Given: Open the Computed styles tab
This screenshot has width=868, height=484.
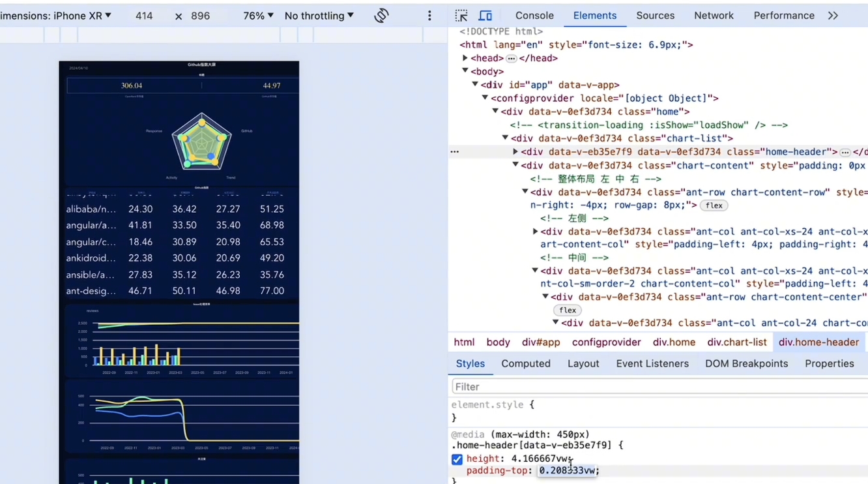Looking at the screenshot, I should point(525,364).
